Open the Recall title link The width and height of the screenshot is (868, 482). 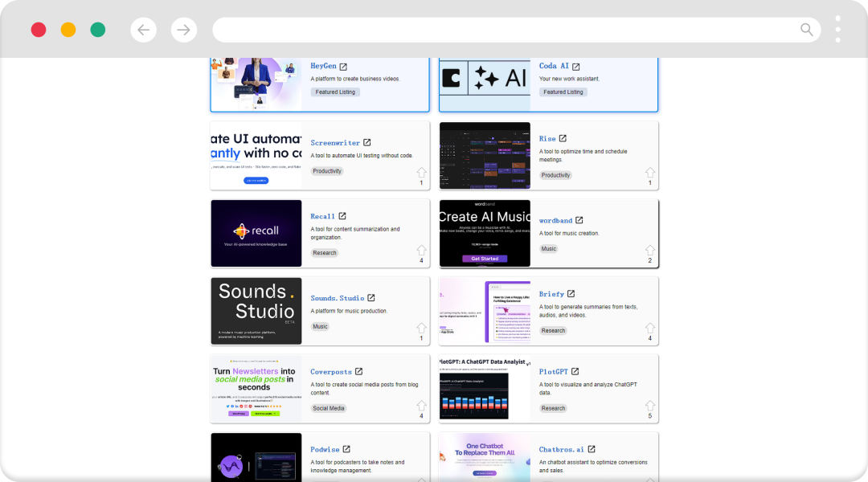coord(322,216)
